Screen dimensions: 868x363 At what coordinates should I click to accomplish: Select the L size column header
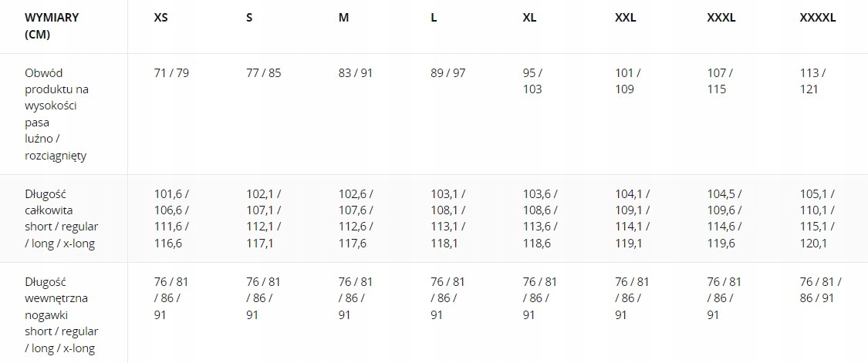click(434, 18)
